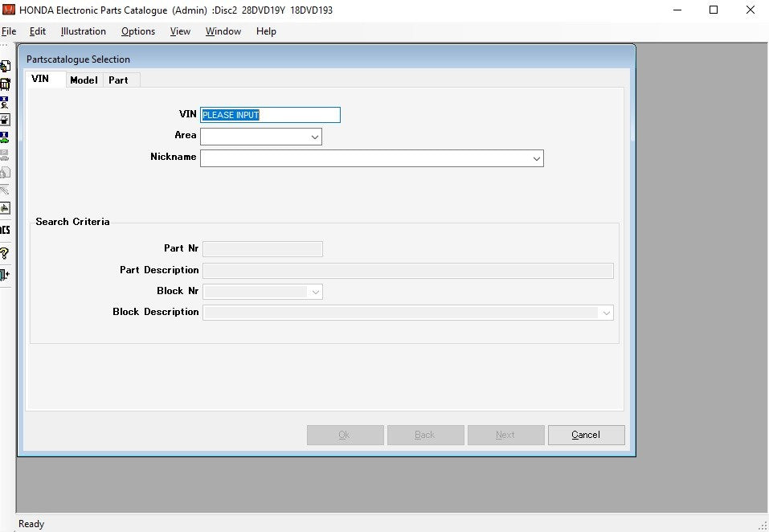Click the Block Nr dropdown arrow
The width and height of the screenshot is (769, 532).
tap(315, 292)
